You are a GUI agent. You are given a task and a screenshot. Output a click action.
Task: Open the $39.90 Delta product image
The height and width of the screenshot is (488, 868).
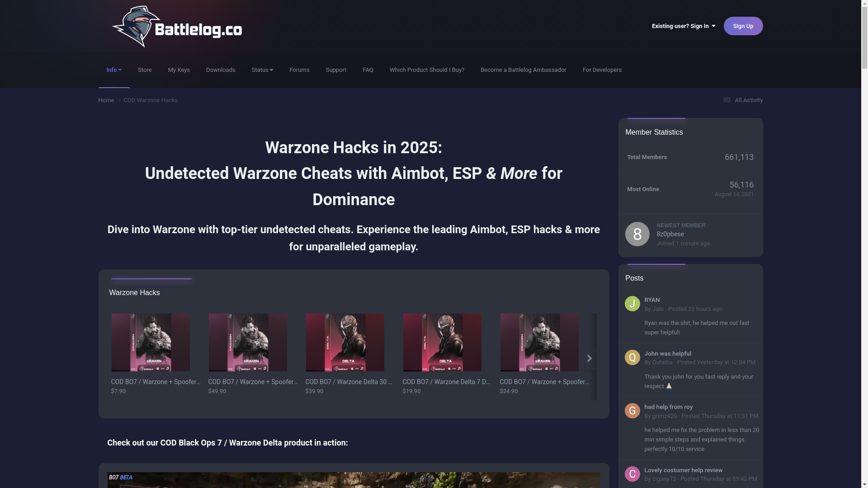[x=345, y=343]
